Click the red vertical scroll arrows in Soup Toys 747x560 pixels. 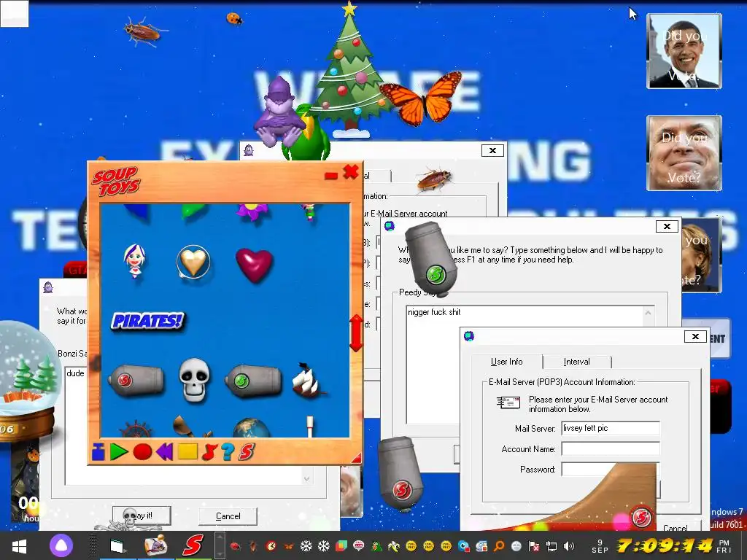tap(356, 332)
